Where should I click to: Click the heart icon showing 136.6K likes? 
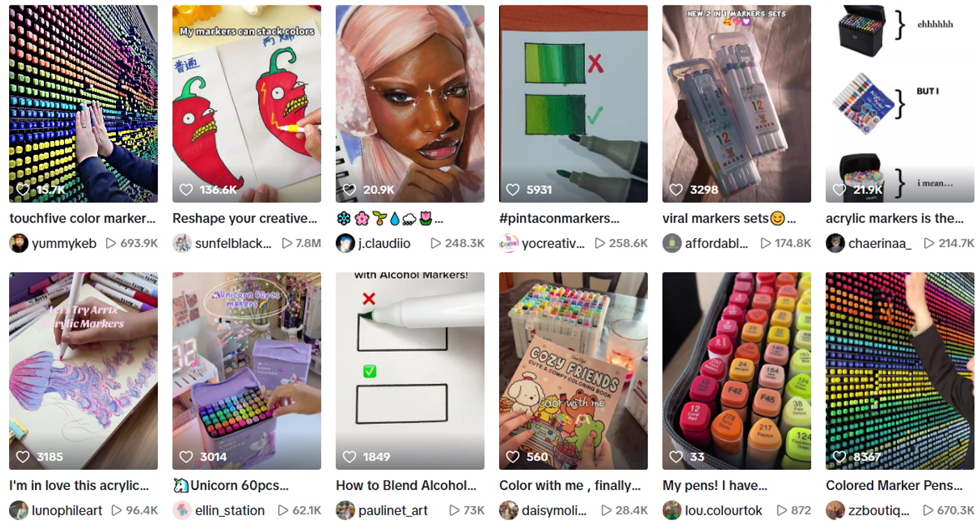click(186, 190)
